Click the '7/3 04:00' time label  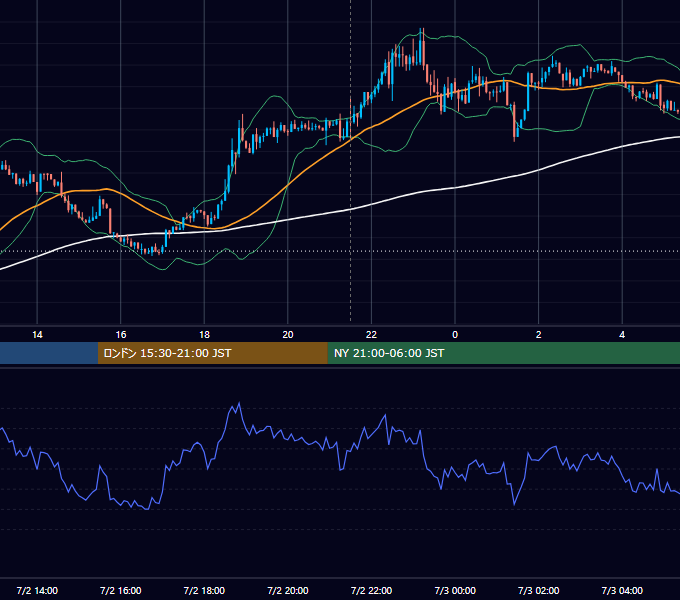[622, 590]
